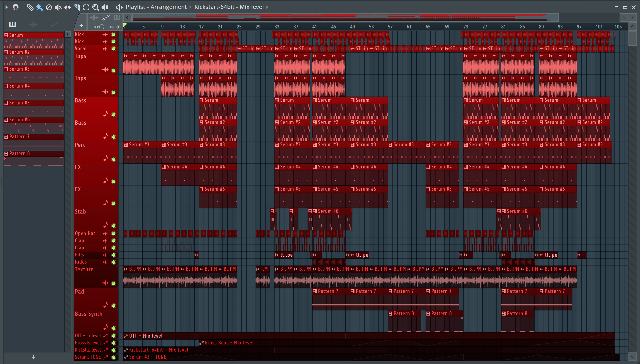Mute the Bass Synth track

click(114, 328)
